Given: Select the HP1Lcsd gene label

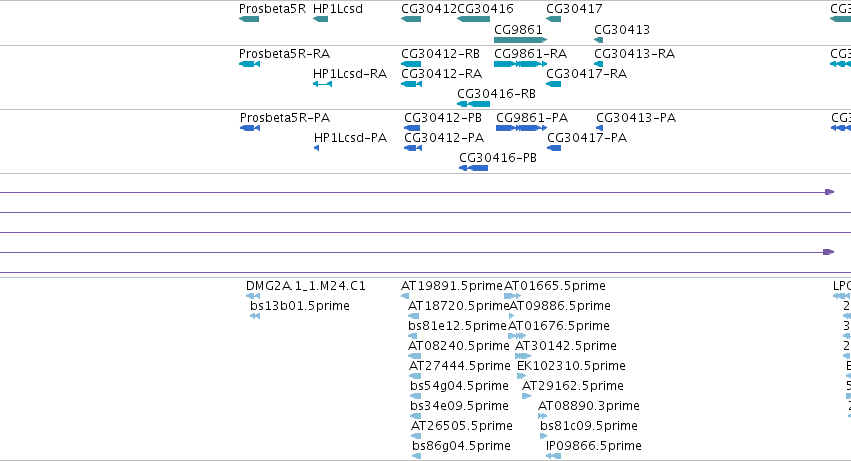Looking at the screenshot, I should [338, 9].
